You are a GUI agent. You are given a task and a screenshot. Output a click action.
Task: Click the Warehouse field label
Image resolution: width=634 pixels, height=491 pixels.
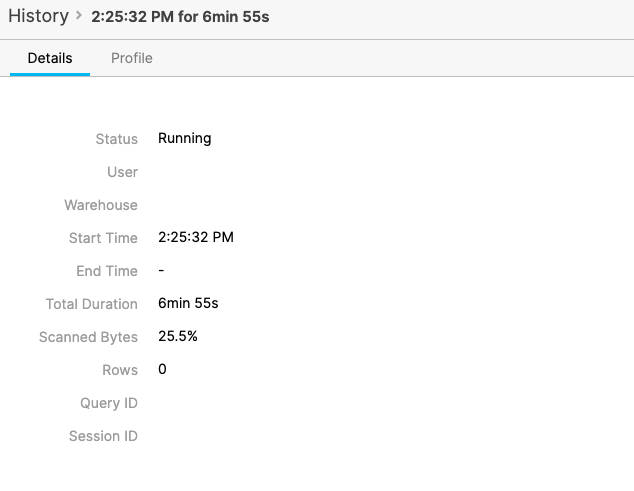101,205
